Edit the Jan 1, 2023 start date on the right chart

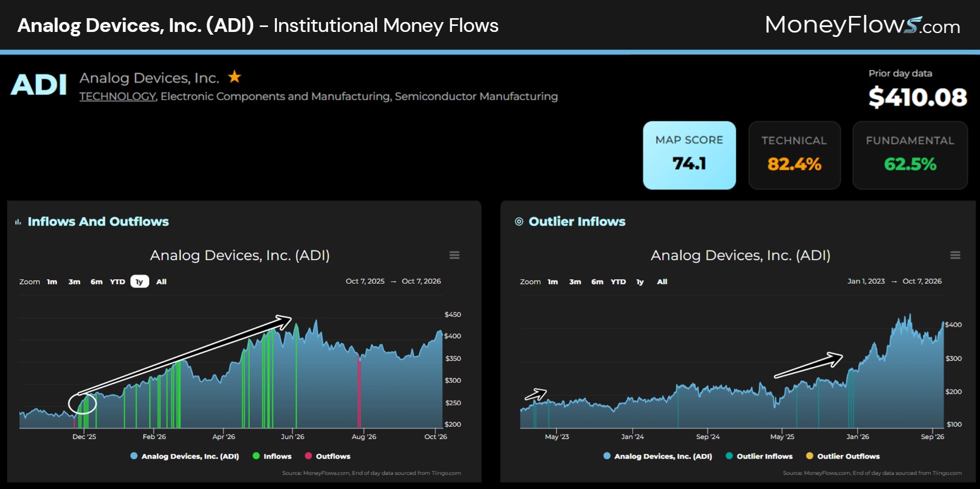pos(866,281)
